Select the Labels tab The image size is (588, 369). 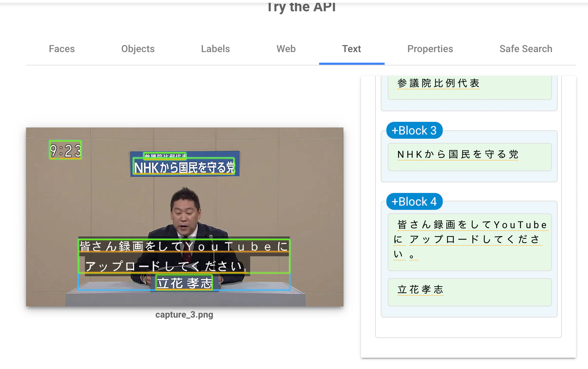click(215, 49)
